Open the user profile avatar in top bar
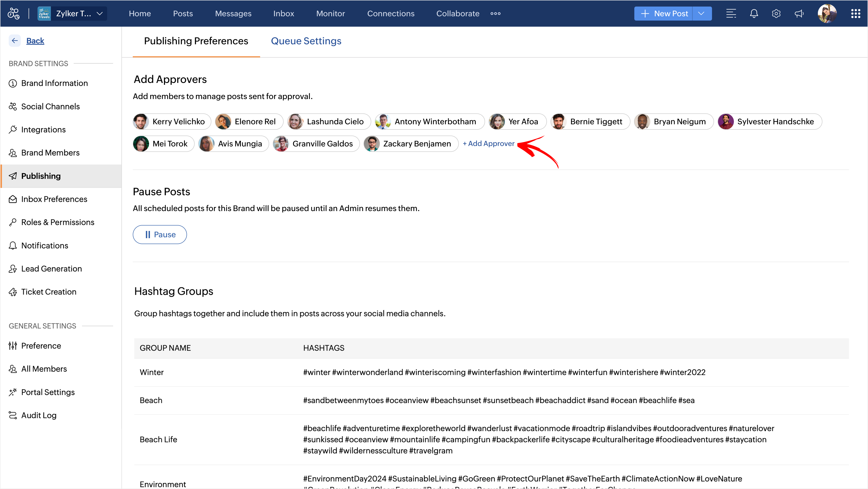 [x=826, y=14]
